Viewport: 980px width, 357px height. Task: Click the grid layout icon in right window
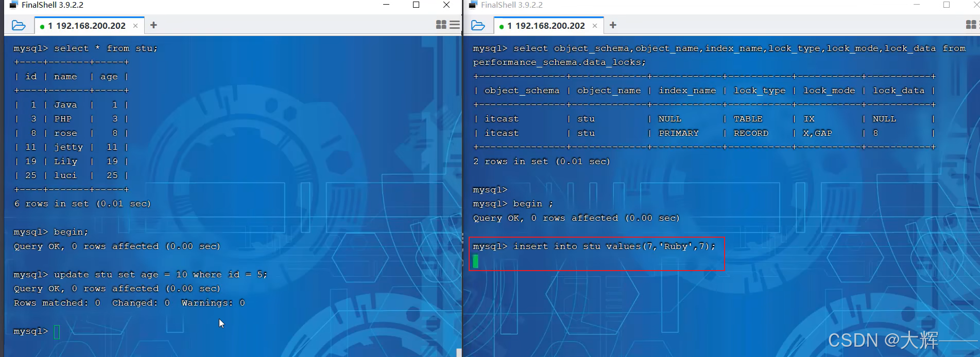click(x=971, y=25)
